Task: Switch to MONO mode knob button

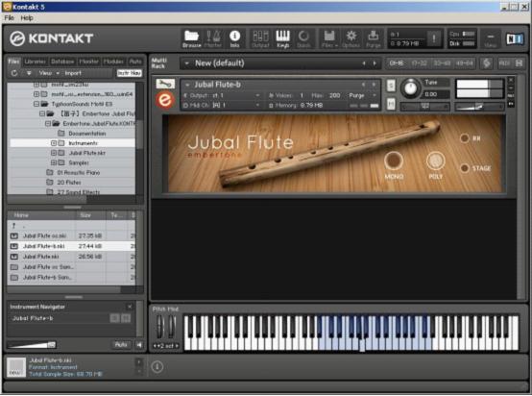Action: [394, 161]
